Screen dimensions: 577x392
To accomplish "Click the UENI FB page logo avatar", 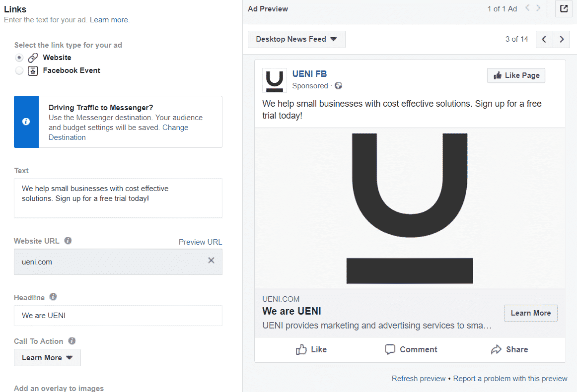I will (x=275, y=80).
